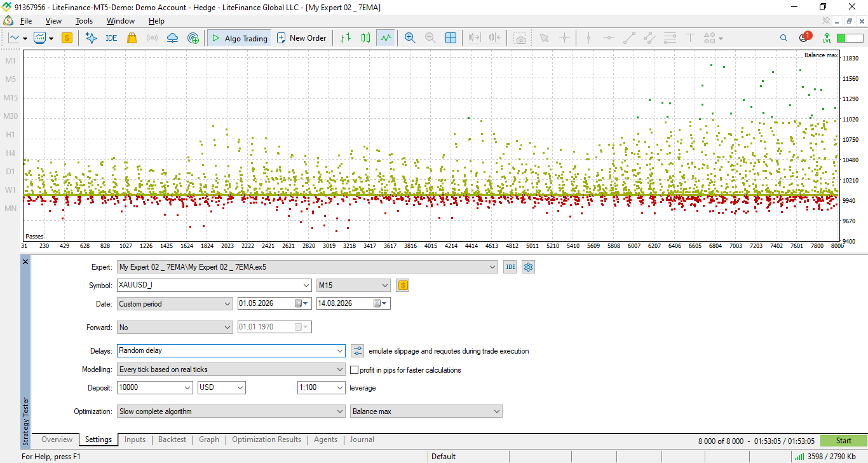Image resolution: width=868 pixels, height=463 pixels.
Task: Click the sparkle star icon in toolbar
Action: (91, 38)
